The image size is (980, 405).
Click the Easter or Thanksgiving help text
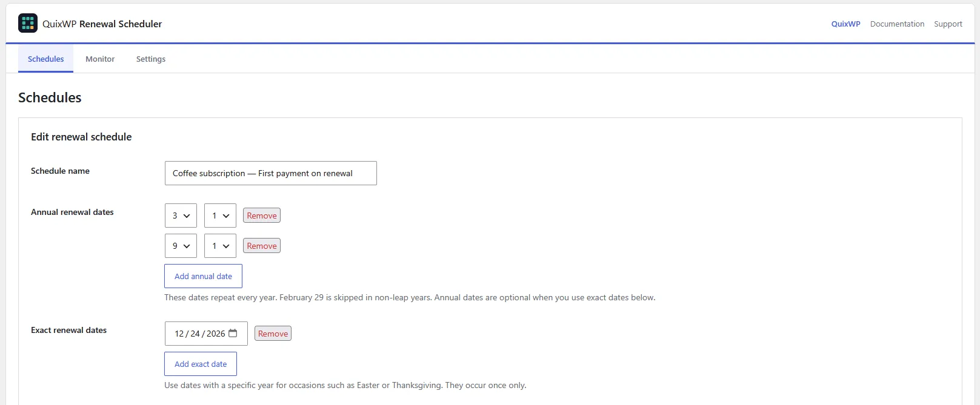345,385
